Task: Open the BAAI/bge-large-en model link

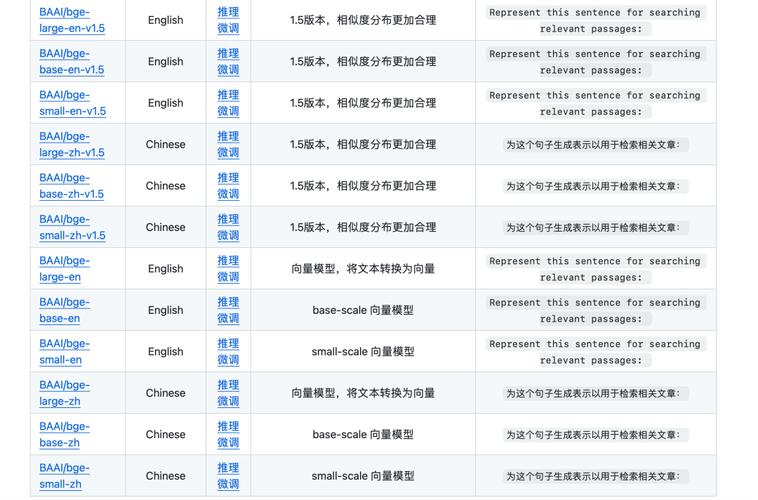Action: [x=65, y=269]
